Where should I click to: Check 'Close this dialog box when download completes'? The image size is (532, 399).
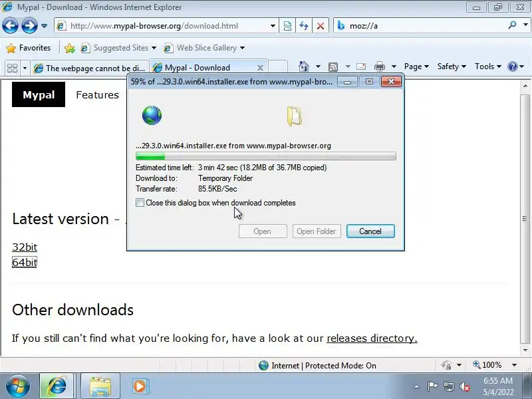(x=140, y=203)
